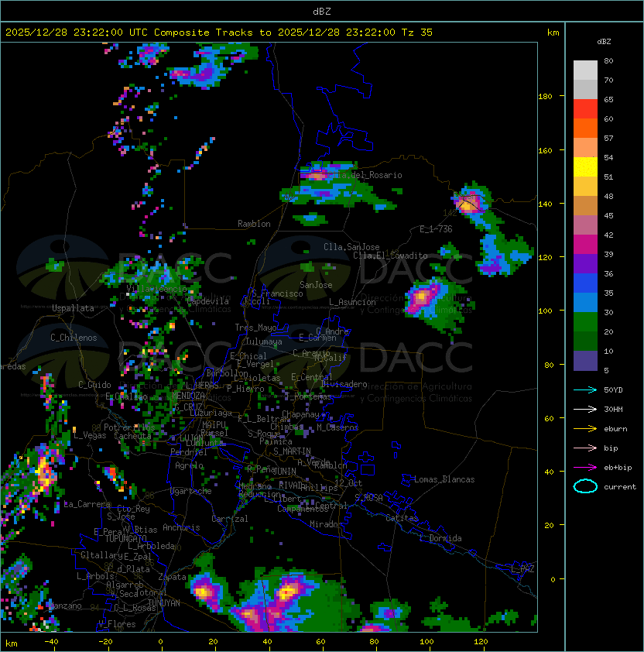The height and width of the screenshot is (652, 644).
Task: Click the LUJAN map label
Action: [x=192, y=438]
